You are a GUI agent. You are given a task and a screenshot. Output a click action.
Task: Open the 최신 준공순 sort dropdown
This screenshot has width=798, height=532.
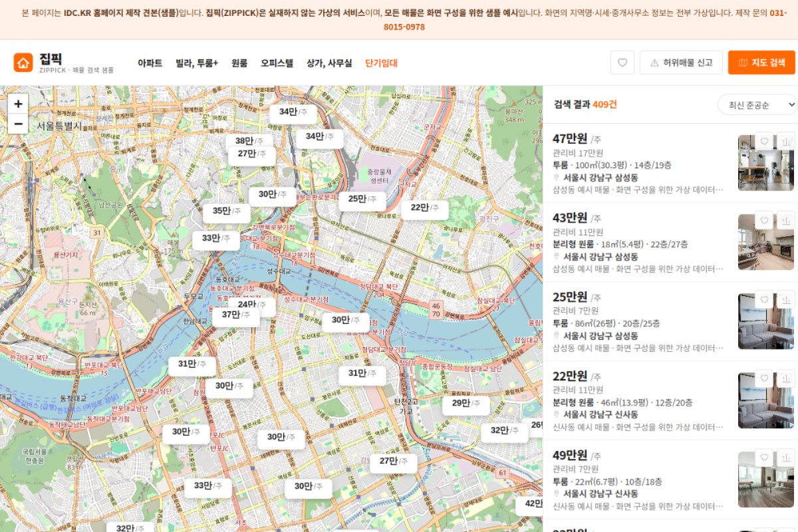[757, 104]
